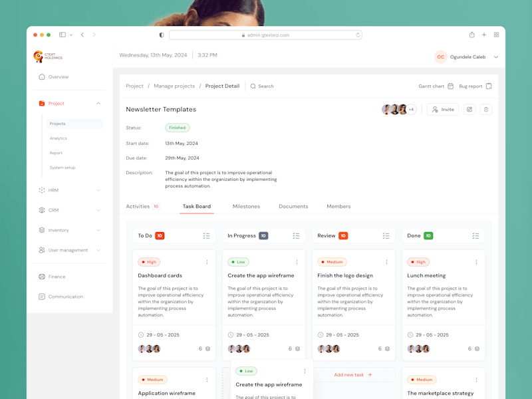Switch to the Milestones tab

[246, 206]
